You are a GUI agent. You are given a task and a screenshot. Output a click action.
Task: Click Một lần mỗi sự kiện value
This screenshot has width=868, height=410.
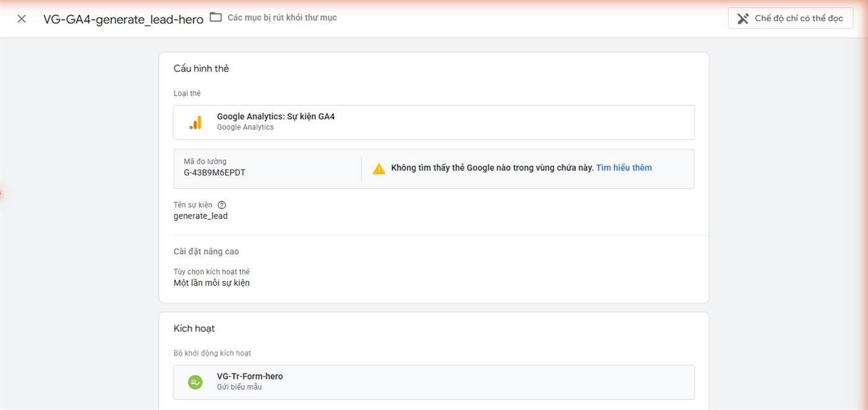pyautogui.click(x=211, y=283)
